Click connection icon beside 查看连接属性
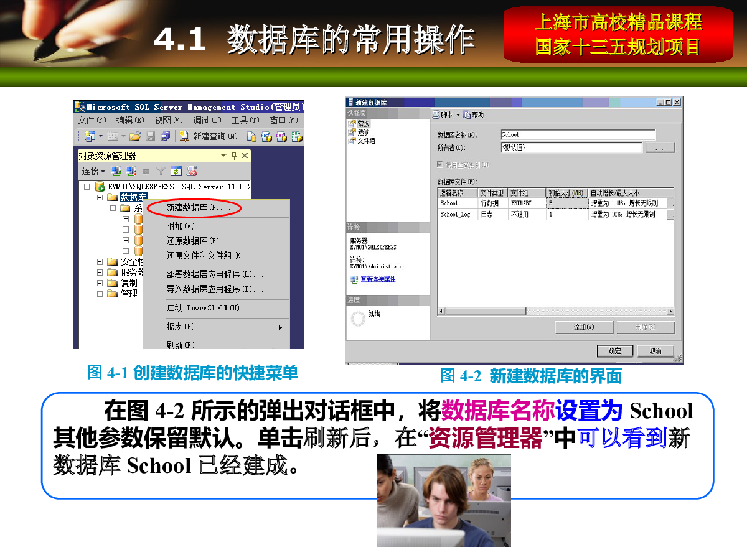Image resolution: width=747 pixels, height=560 pixels. (x=354, y=279)
